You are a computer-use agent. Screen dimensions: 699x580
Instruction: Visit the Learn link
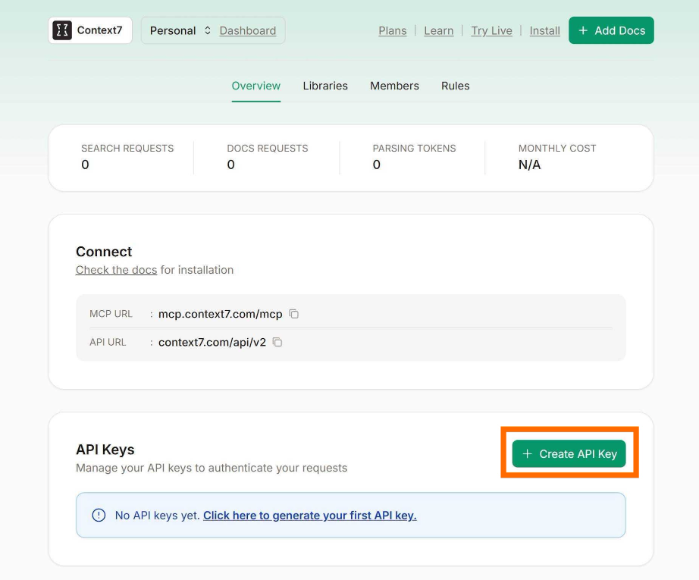point(438,31)
